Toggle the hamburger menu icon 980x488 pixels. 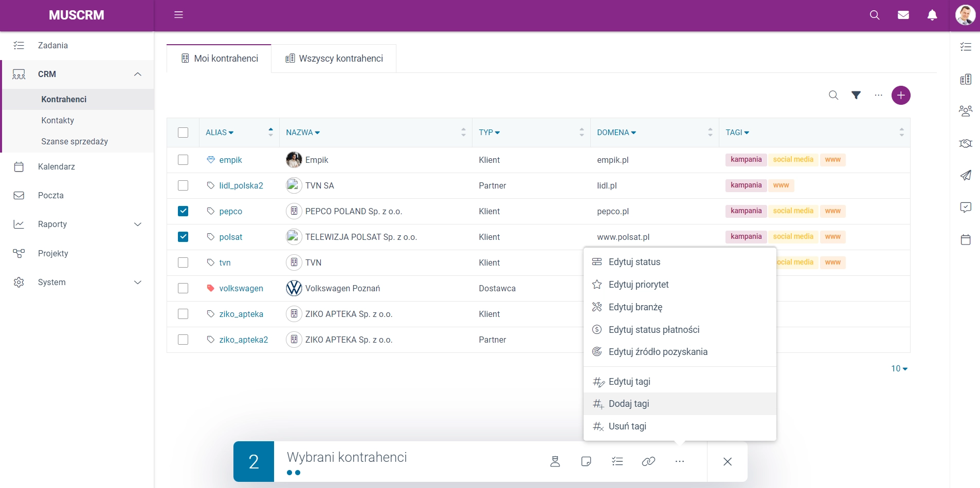coord(178,15)
